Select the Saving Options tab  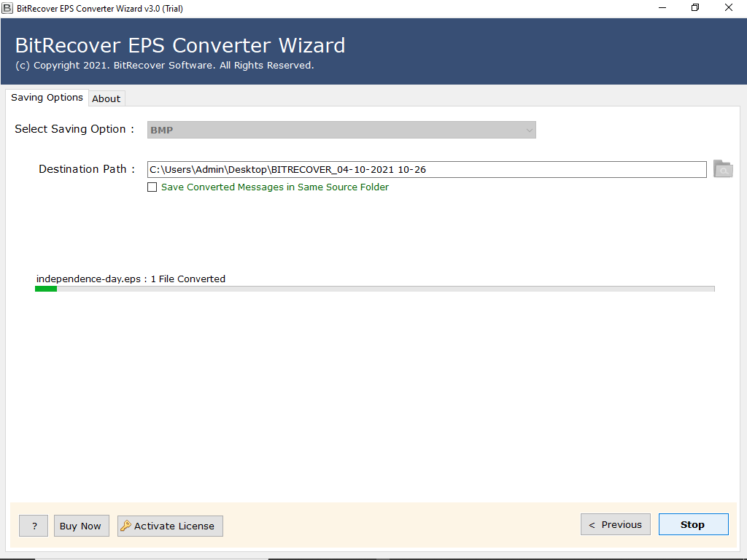(47, 98)
